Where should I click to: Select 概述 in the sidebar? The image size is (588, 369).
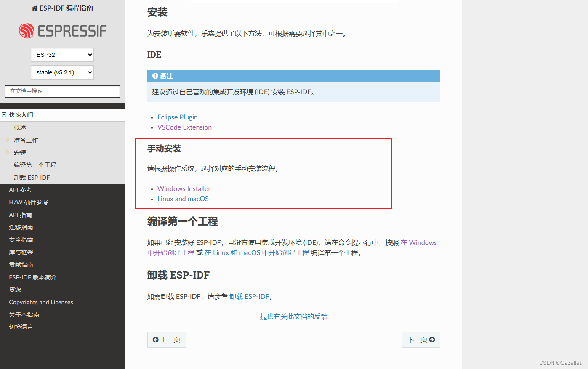[x=19, y=127]
